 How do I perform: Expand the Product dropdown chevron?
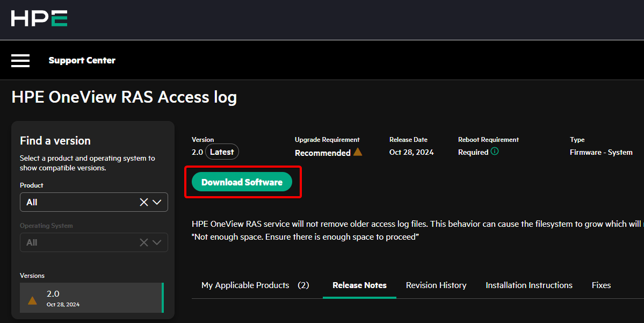pyautogui.click(x=157, y=202)
